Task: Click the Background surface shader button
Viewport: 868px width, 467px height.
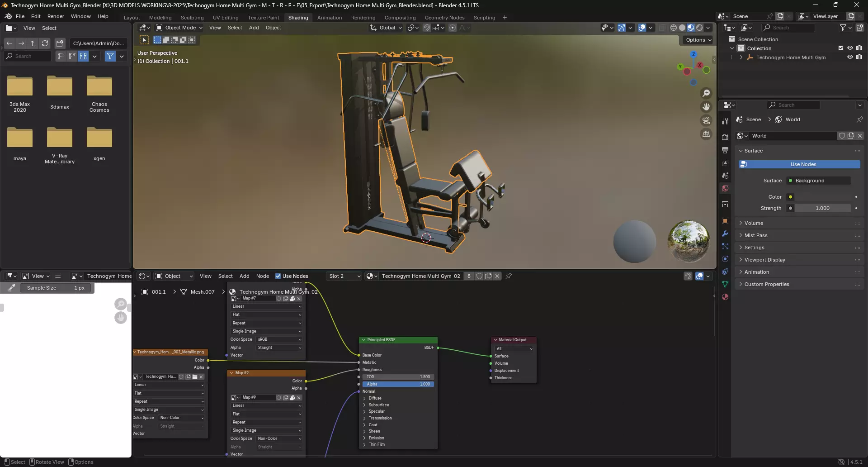Action: tap(819, 181)
